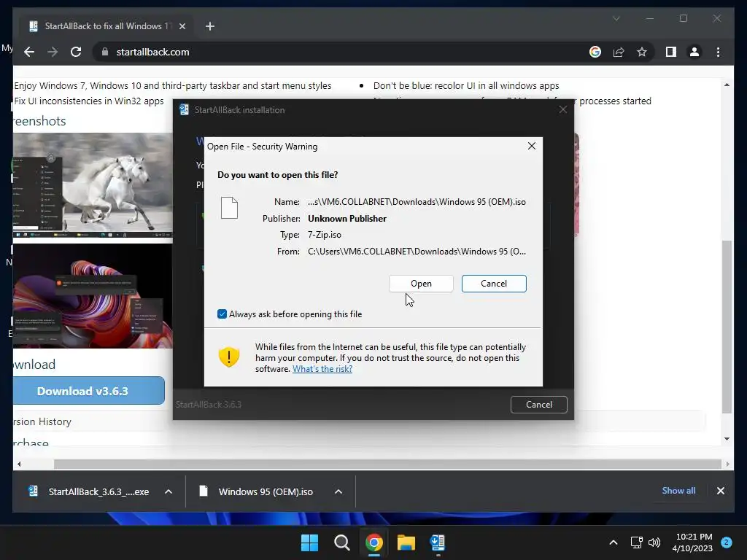
Task: Click the StartAllBack icon in the installer title
Action: [x=184, y=109]
